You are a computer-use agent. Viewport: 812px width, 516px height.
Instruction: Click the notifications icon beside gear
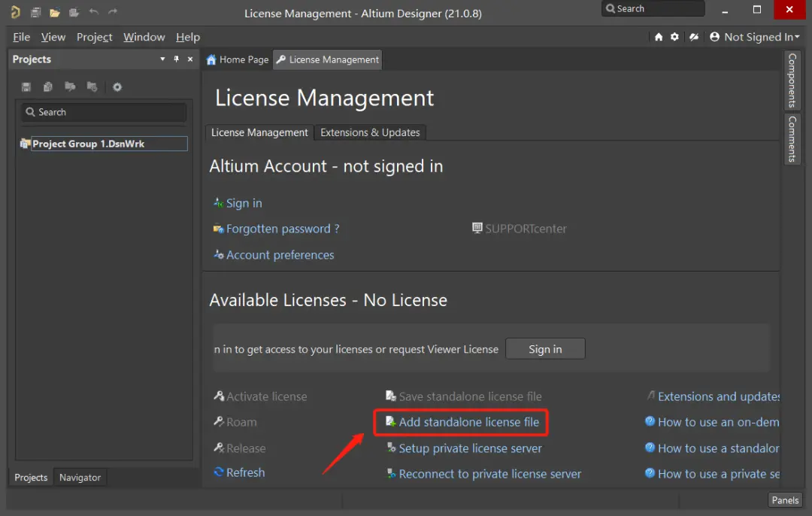click(x=694, y=37)
